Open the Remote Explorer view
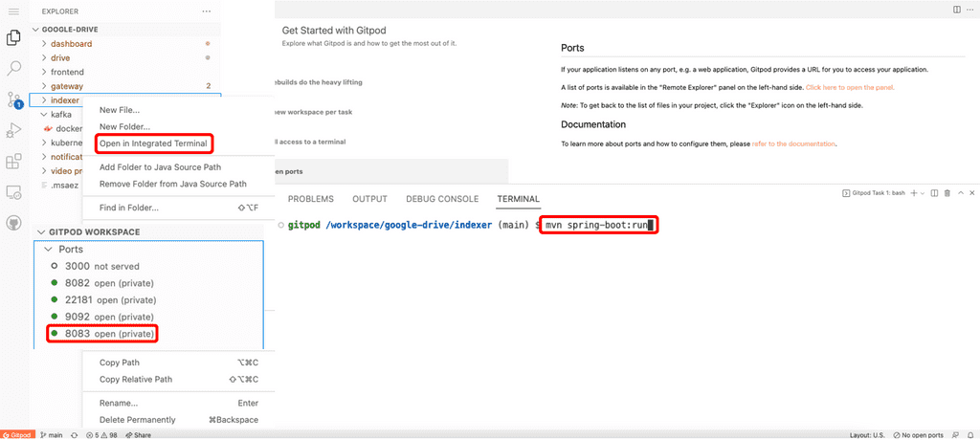 coord(14,192)
